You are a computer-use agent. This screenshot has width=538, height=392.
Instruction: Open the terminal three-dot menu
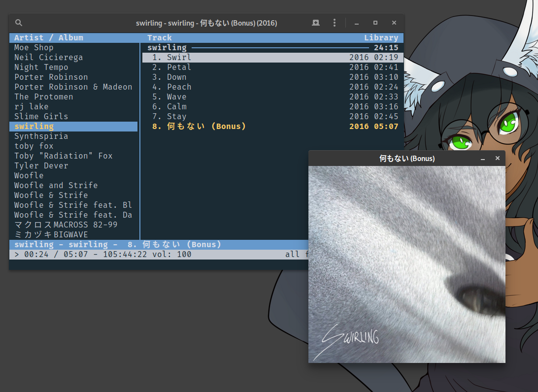point(335,23)
